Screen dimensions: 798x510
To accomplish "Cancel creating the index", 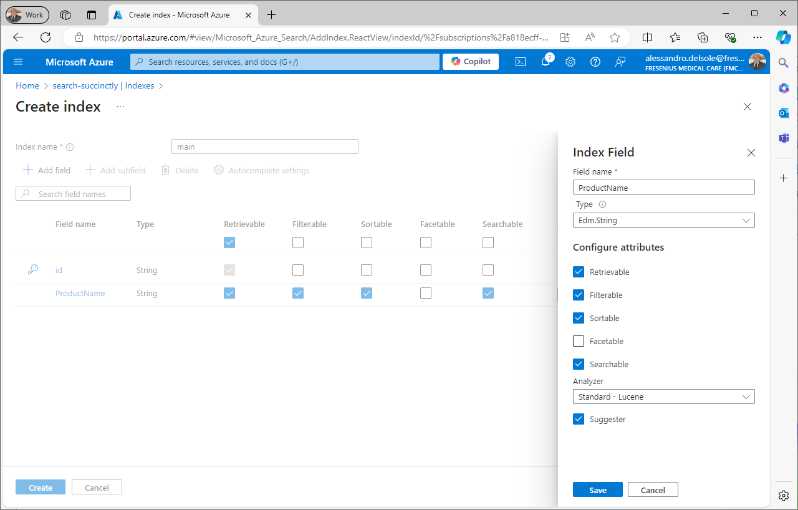I will point(96,487).
